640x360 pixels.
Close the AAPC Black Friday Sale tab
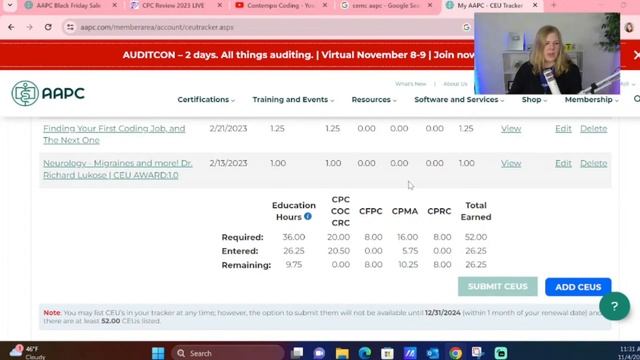point(114,5)
